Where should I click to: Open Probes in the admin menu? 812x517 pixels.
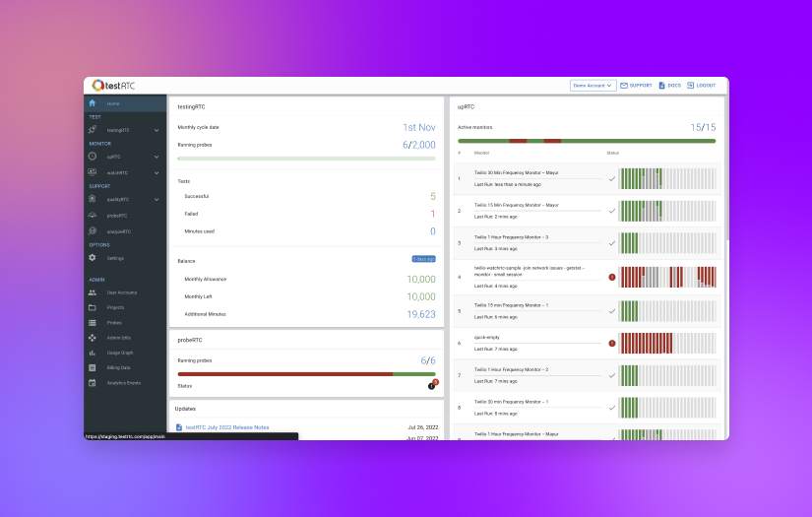[x=125, y=323]
